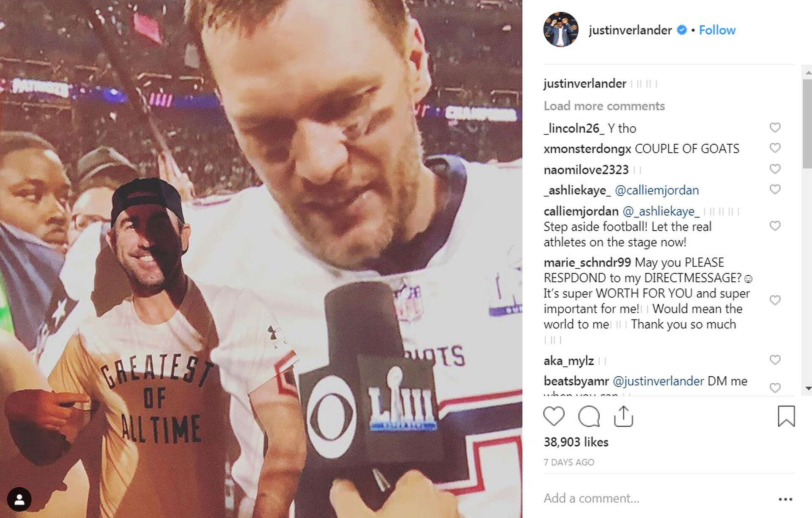Open the 38,903 likes list
This screenshot has height=518, width=812.
576,442
